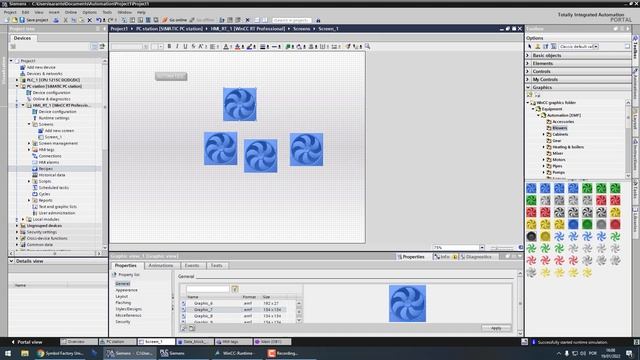Click the Print icon in main toolbar
640x360 pixels.
[56, 20]
